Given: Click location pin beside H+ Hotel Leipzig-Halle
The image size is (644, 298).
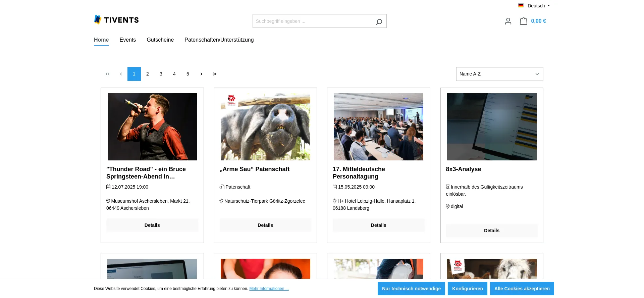Looking at the screenshot, I should (x=334, y=201).
